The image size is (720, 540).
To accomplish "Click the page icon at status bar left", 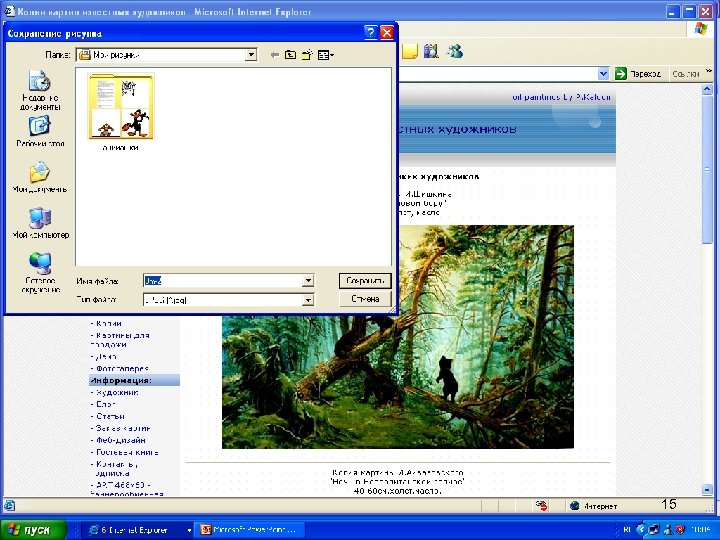I will coord(9,506).
